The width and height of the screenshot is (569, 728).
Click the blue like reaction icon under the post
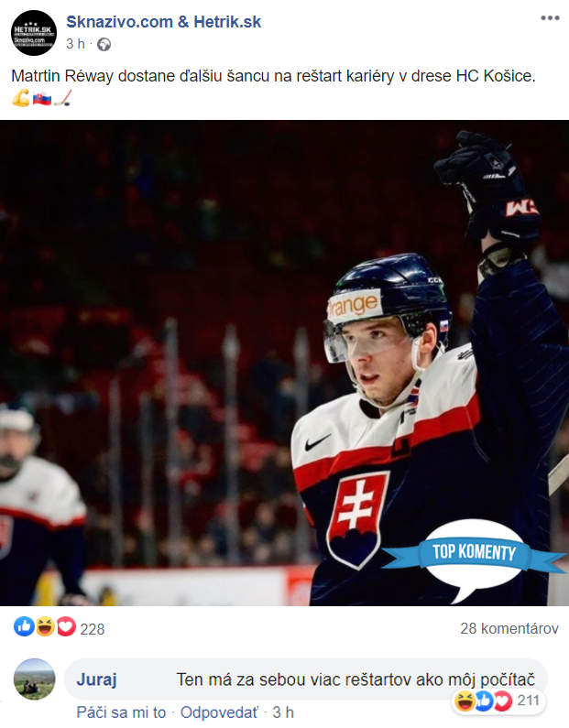click(x=24, y=626)
